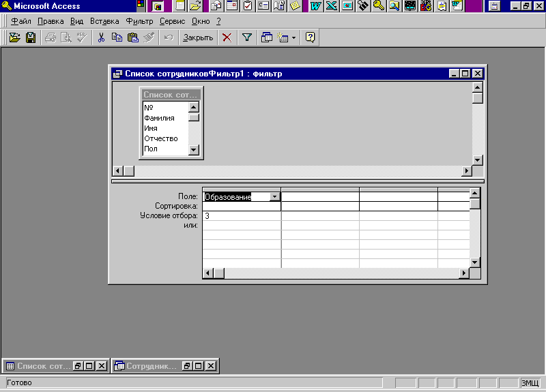The height and width of the screenshot is (392, 546).
Task: Click the Список сот... field list title
Action: [171, 95]
